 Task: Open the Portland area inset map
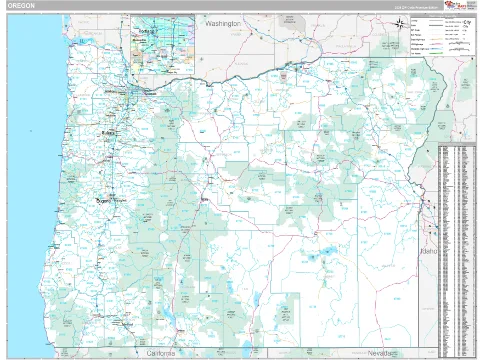coord(163,44)
